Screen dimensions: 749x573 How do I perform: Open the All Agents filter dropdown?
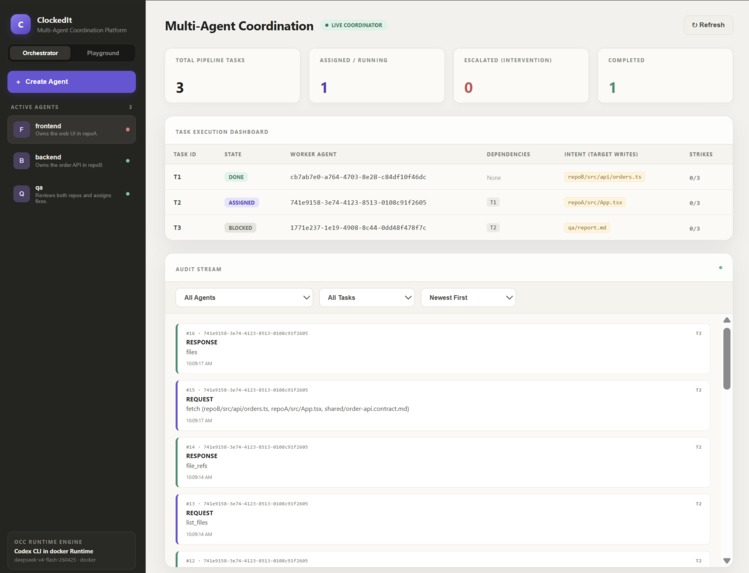[244, 297]
